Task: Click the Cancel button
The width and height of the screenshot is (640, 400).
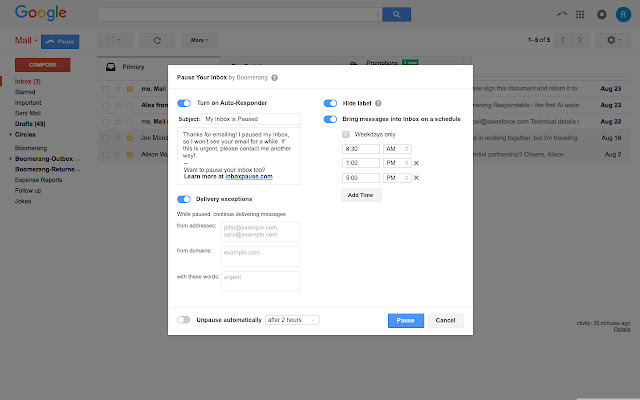Action: pos(446,320)
